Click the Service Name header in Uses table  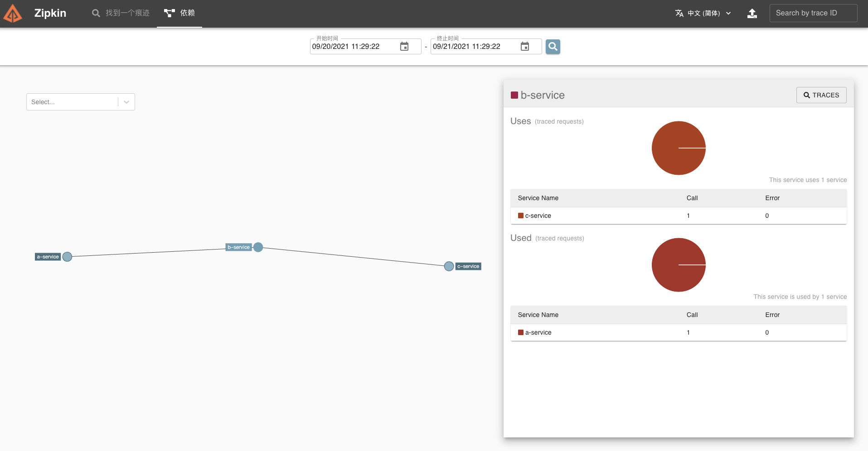pyautogui.click(x=538, y=198)
